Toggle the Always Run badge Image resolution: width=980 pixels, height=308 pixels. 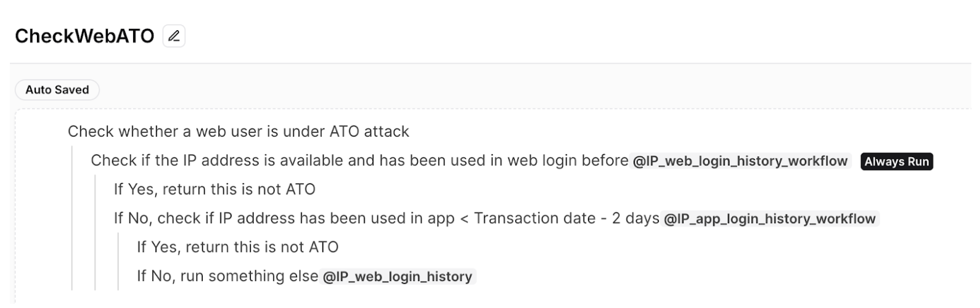896,161
